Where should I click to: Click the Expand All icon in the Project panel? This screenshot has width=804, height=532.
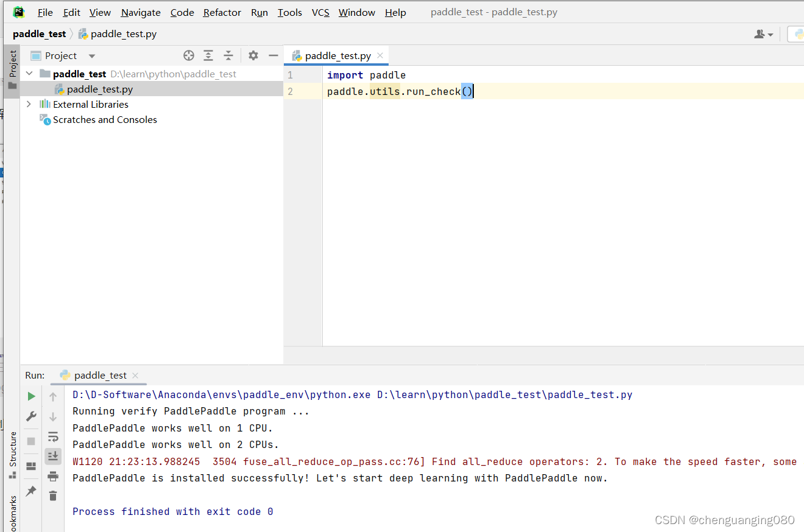pyautogui.click(x=208, y=56)
